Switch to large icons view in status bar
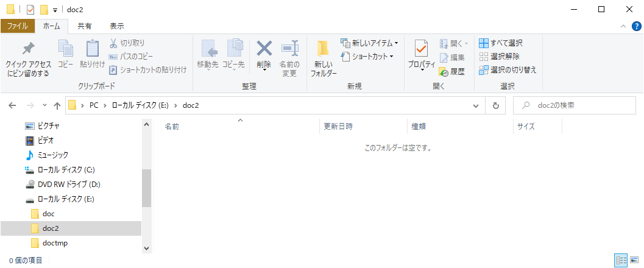 tap(635, 260)
